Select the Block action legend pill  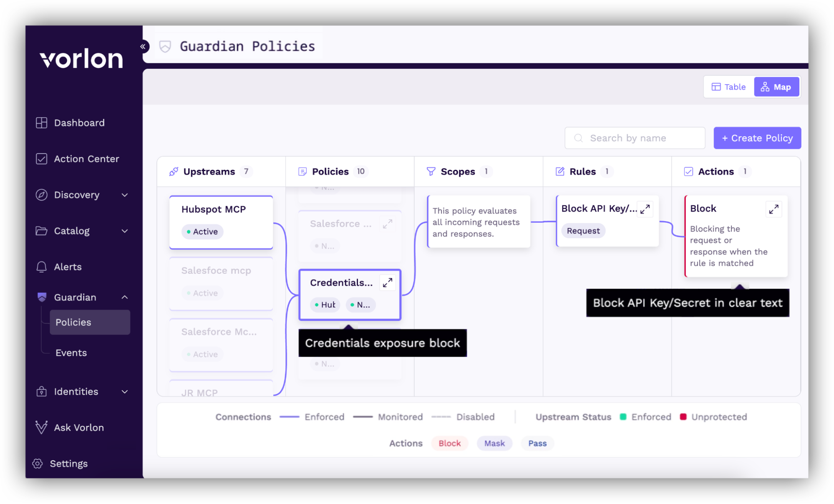[x=449, y=443]
